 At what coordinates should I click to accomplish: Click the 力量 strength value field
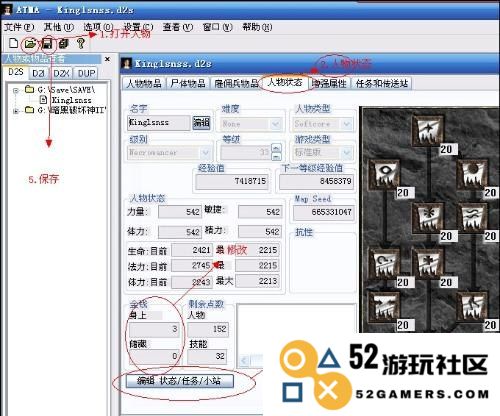(x=180, y=212)
